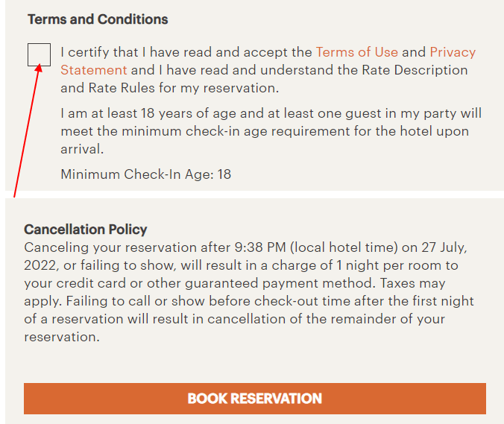The width and height of the screenshot is (504, 424).
Task: Select the Cancellation Policy heading
Action: 86,230
